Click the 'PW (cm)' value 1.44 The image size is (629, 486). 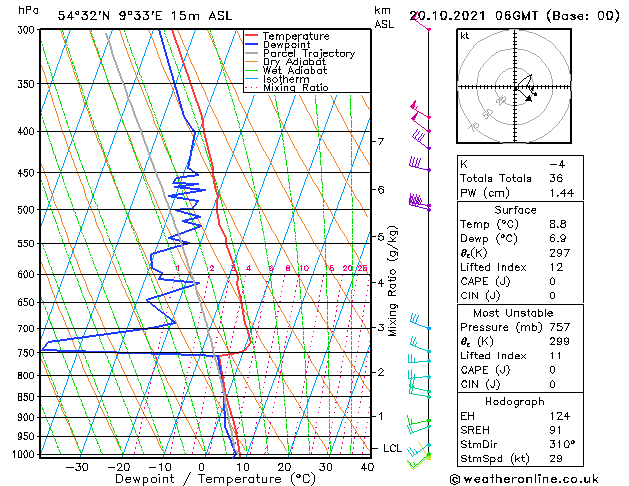tap(562, 193)
